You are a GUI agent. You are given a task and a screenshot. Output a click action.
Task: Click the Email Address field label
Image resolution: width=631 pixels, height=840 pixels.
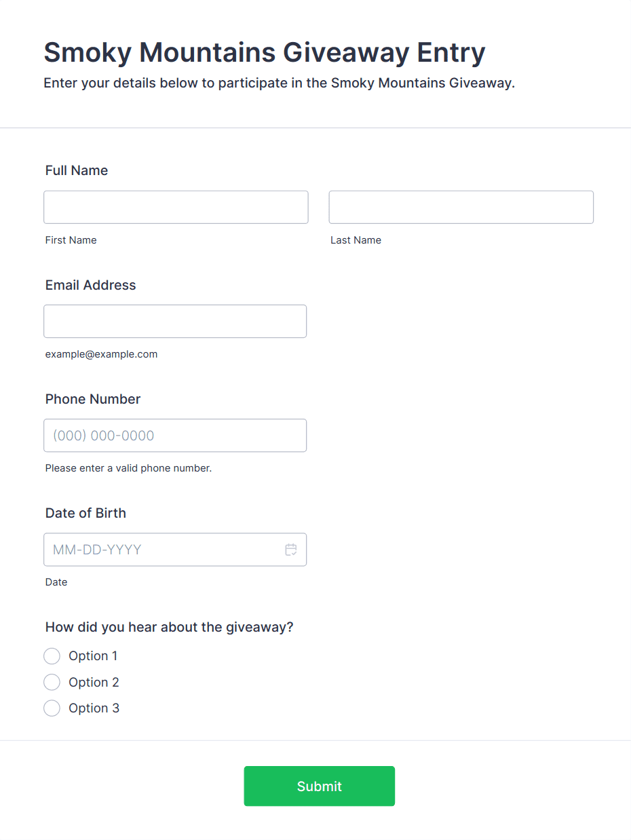pyautogui.click(x=90, y=285)
